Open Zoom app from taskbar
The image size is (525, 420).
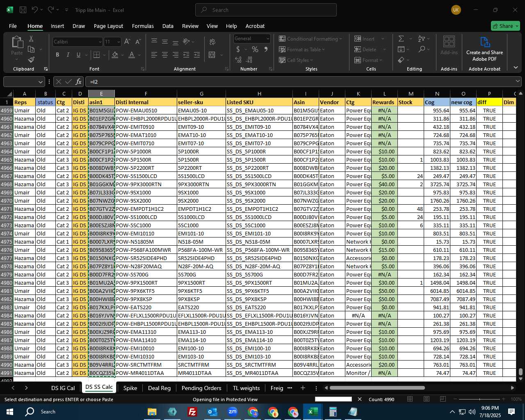pos(233,412)
